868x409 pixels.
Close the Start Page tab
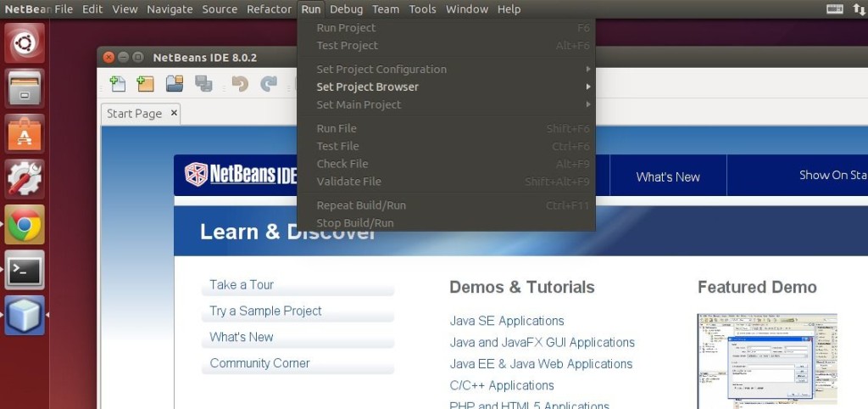(174, 113)
